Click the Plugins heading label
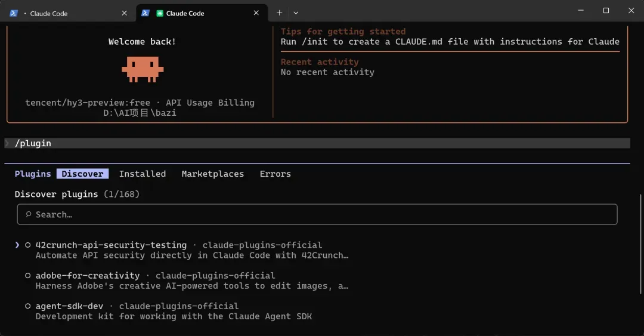The width and height of the screenshot is (644, 336). pyautogui.click(x=33, y=174)
